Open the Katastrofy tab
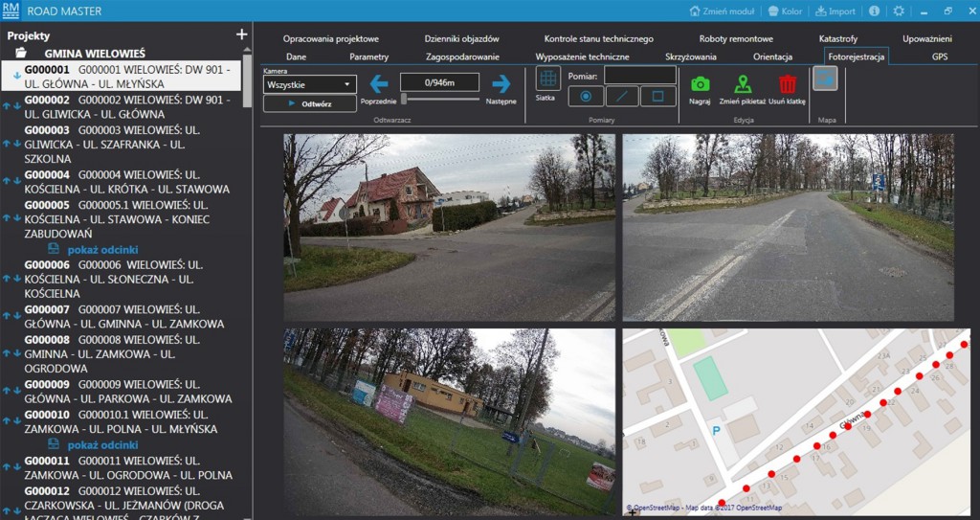The width and height of the screenshot is (980, 520). click(838, 39)
